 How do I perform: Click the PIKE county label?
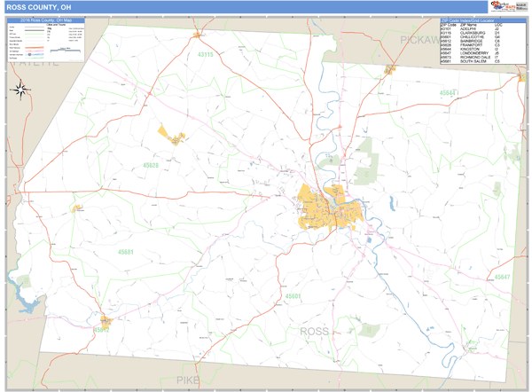click(189, 380)
